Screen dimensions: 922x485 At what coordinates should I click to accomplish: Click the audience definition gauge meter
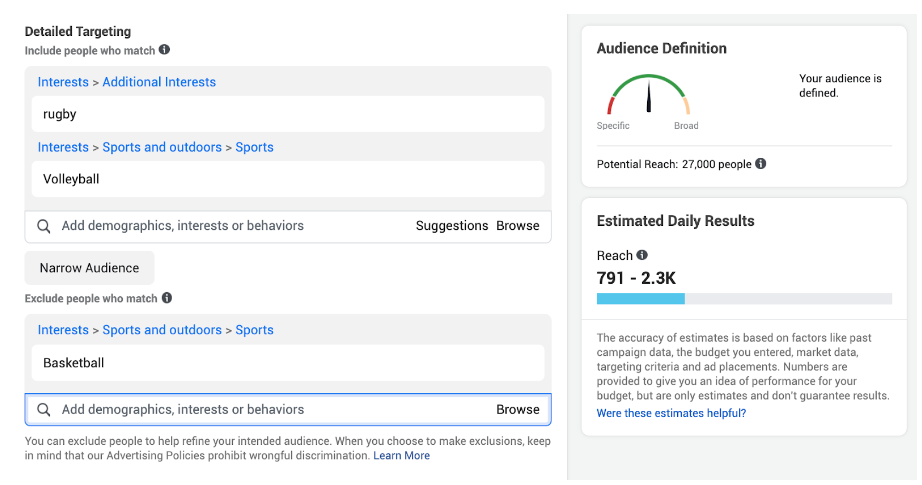point(649,95)
